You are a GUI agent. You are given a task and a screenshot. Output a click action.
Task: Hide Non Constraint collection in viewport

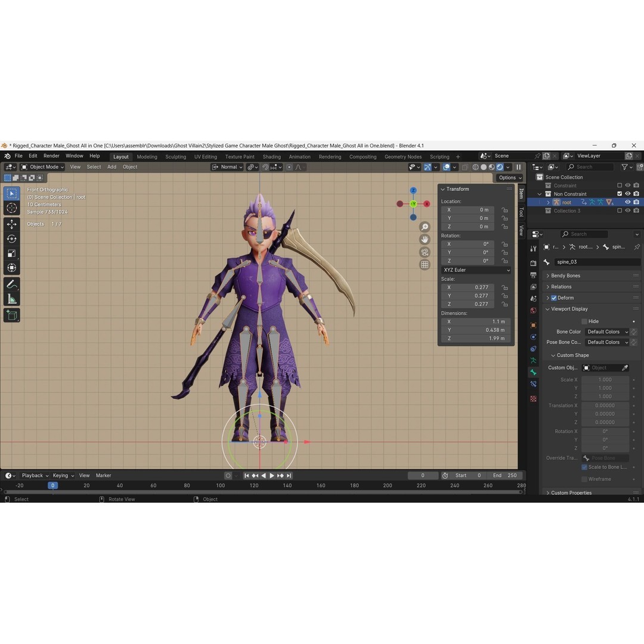point(627,194)
